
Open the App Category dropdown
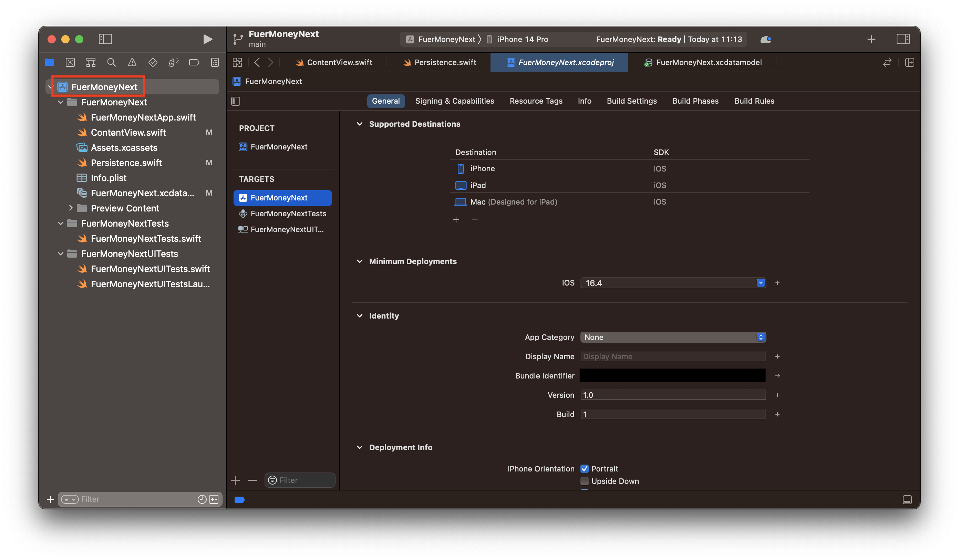(760, 337)
